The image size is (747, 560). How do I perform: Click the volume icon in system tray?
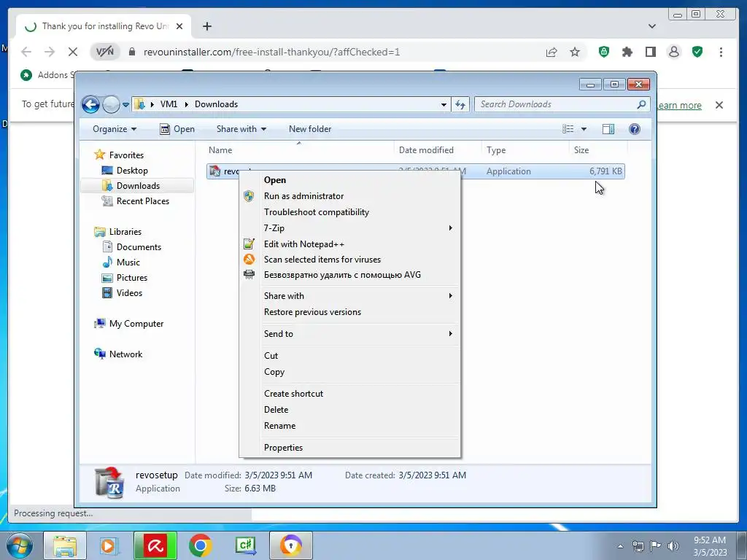(673, 546)
